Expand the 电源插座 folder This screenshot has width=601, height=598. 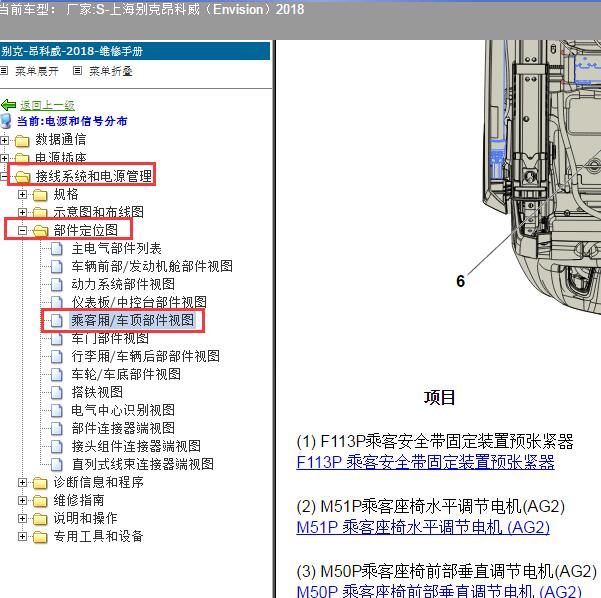tap(4, 158)
